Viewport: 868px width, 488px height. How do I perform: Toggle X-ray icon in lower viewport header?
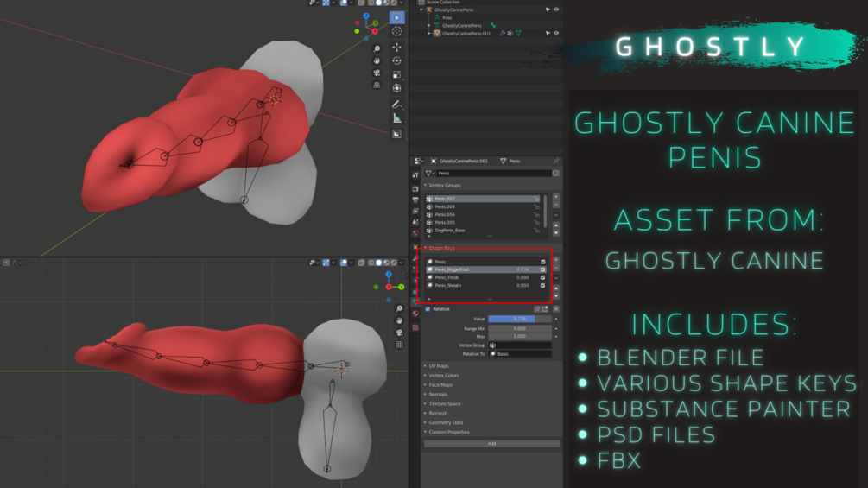[x=361, y=263]
